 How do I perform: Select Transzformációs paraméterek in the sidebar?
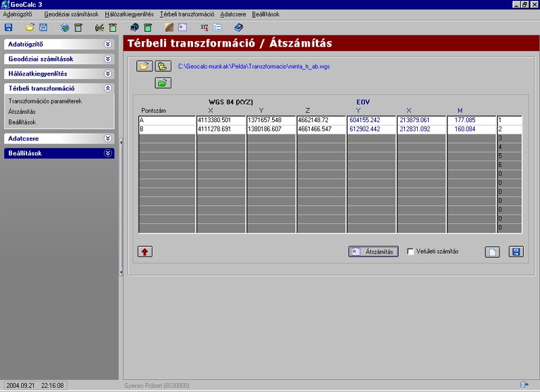pyautogui.click(x=45, y=101)
